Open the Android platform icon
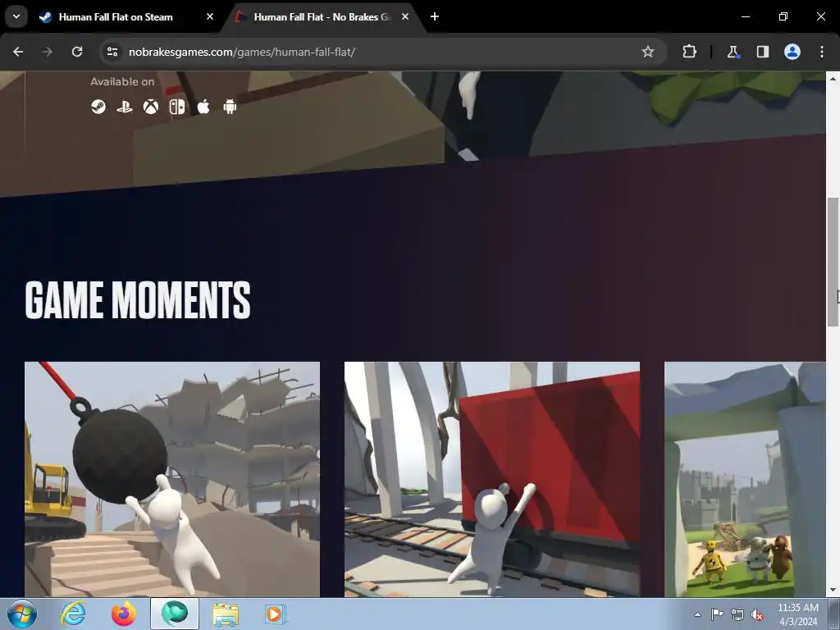840x630 pixels. [x=230, y=107]
